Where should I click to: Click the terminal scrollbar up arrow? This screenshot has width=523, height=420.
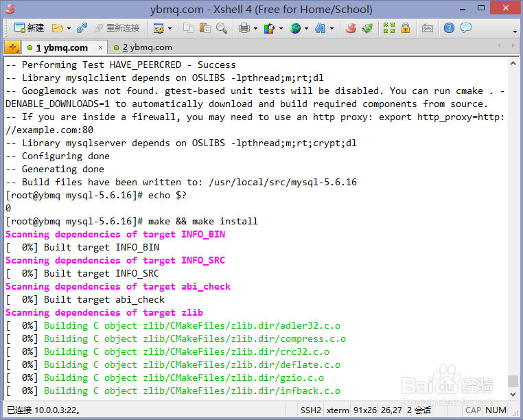pyautogui.click(x=513, y=63)
